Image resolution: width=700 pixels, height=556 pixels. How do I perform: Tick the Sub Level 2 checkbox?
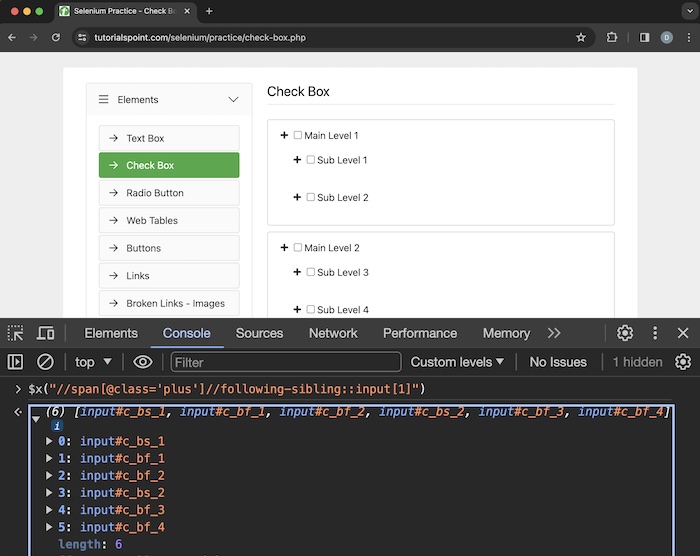(x=311, y=197)
